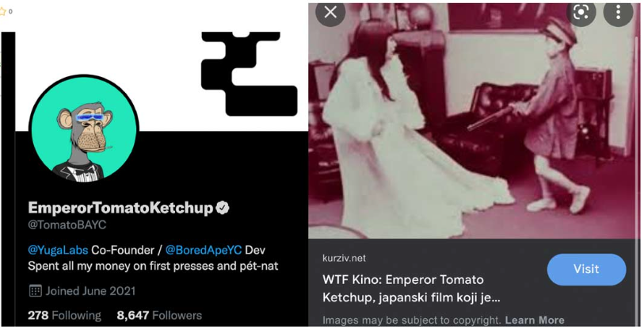The image size is (644, 330).
Task: Click the @YugaLabs mention link
Action: tap(58, 250)
